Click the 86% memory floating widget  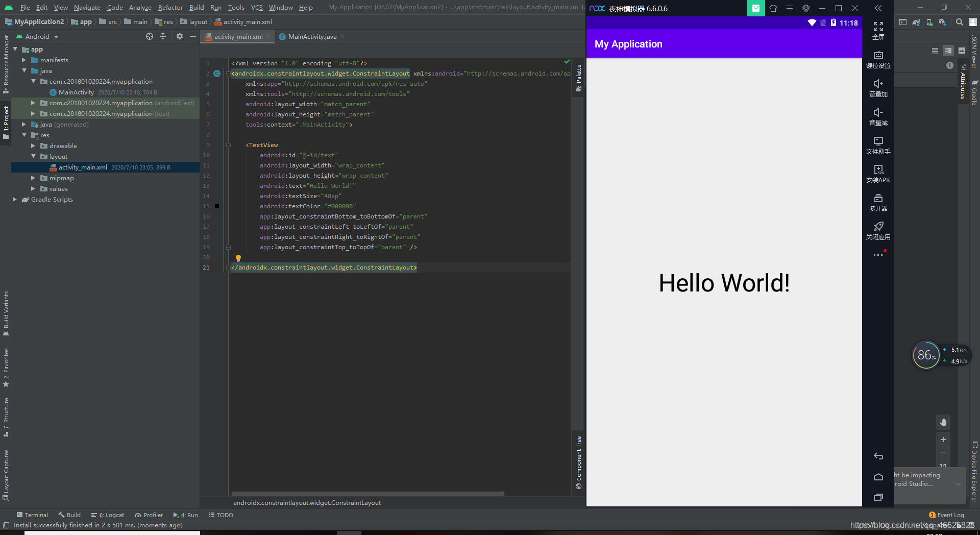(926, 355)
